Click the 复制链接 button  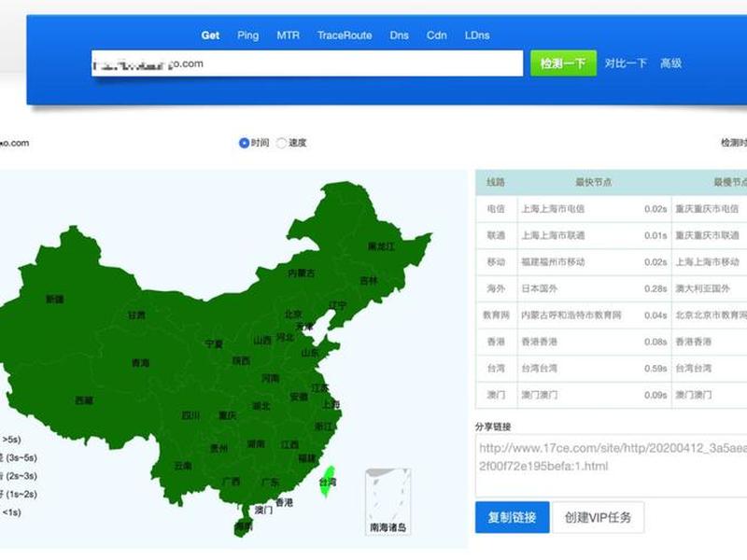pos(512,517)
